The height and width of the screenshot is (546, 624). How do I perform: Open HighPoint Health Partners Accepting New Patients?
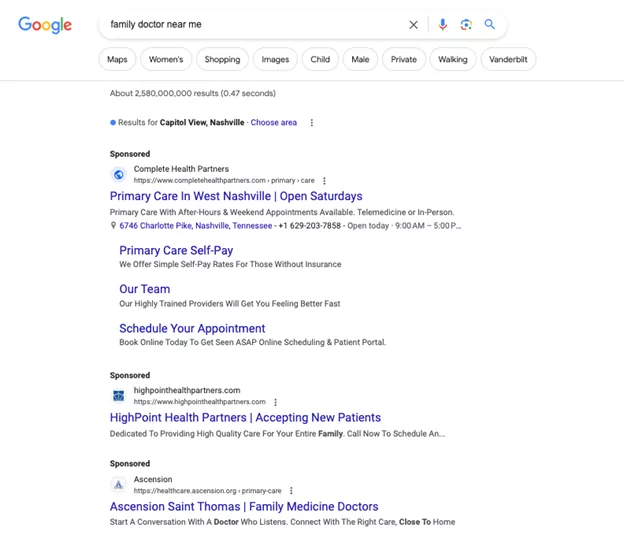pos(245,417)
